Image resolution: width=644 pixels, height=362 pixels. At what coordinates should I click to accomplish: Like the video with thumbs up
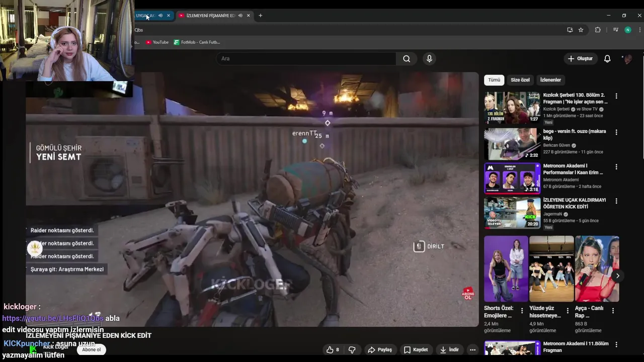[x=333, y=350]
